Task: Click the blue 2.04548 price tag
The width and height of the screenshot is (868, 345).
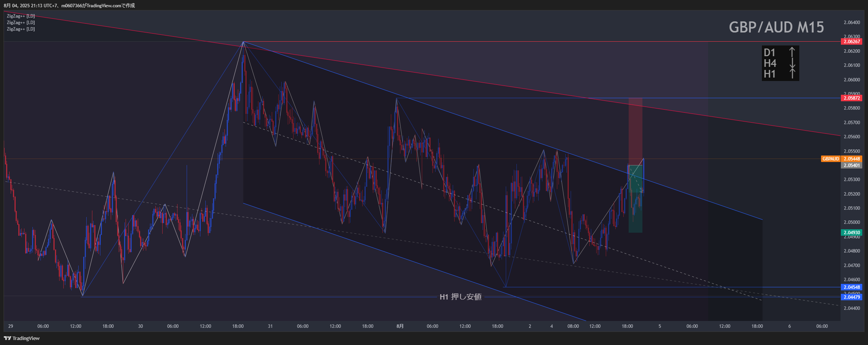Action: click(x=852, y=287)
